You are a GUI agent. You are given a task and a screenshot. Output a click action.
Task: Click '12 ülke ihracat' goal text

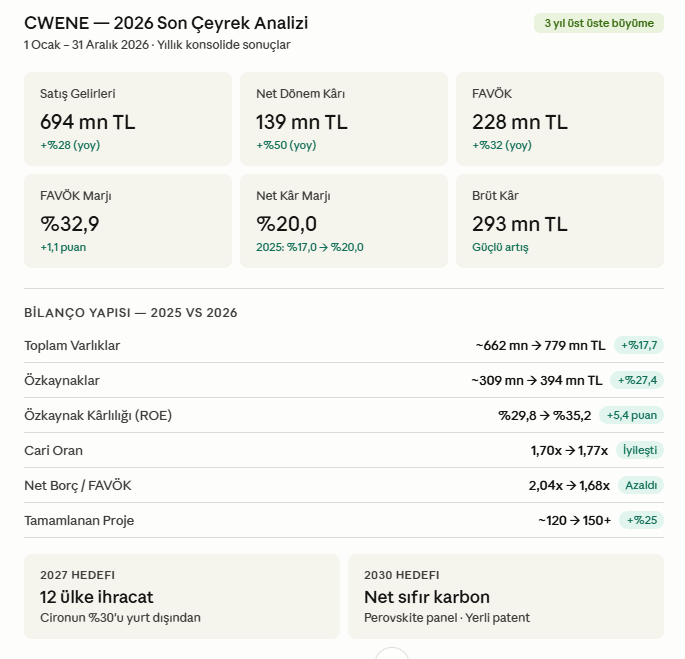click(x=97, y=597)
